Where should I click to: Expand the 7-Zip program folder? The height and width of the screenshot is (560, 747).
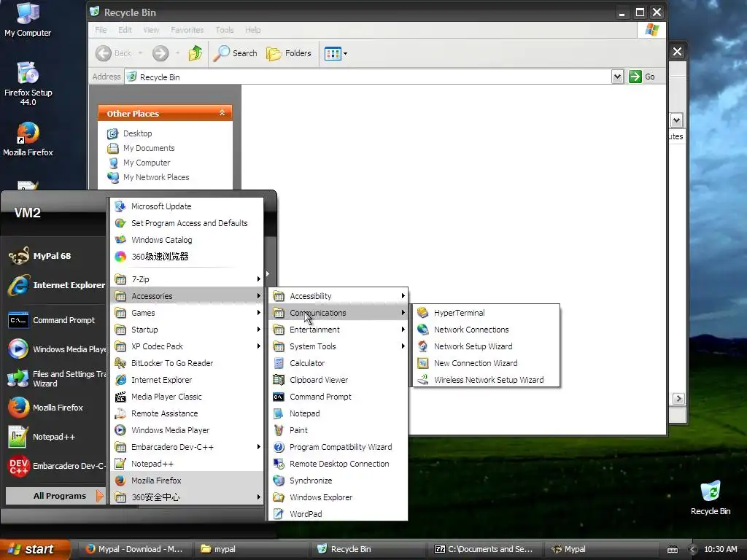point(187,279)
